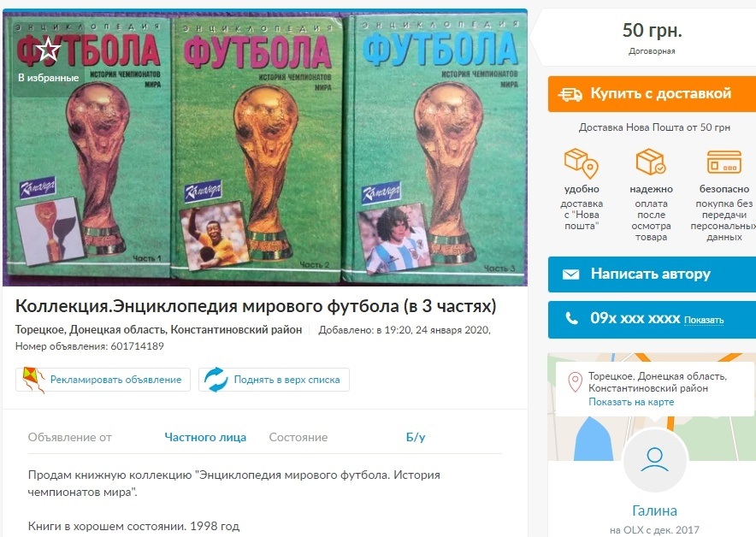Click the map pin location icon
Screen dimensions: 756x537
575,381
